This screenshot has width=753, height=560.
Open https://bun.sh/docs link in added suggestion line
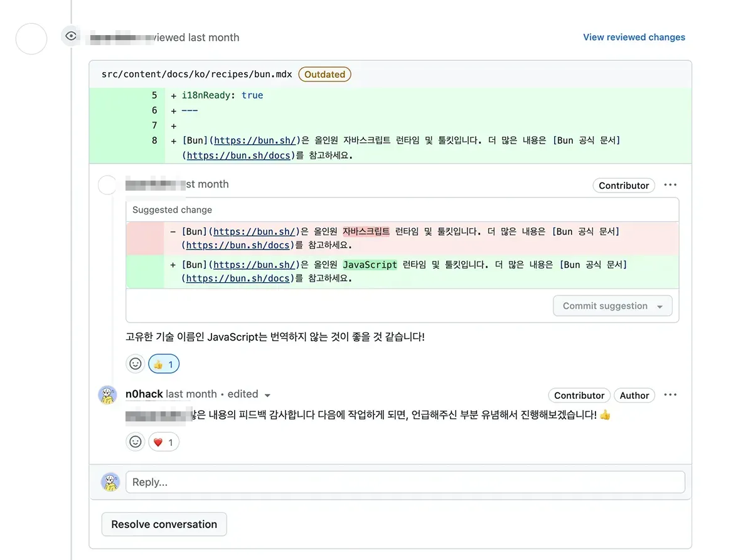[238, 278]
